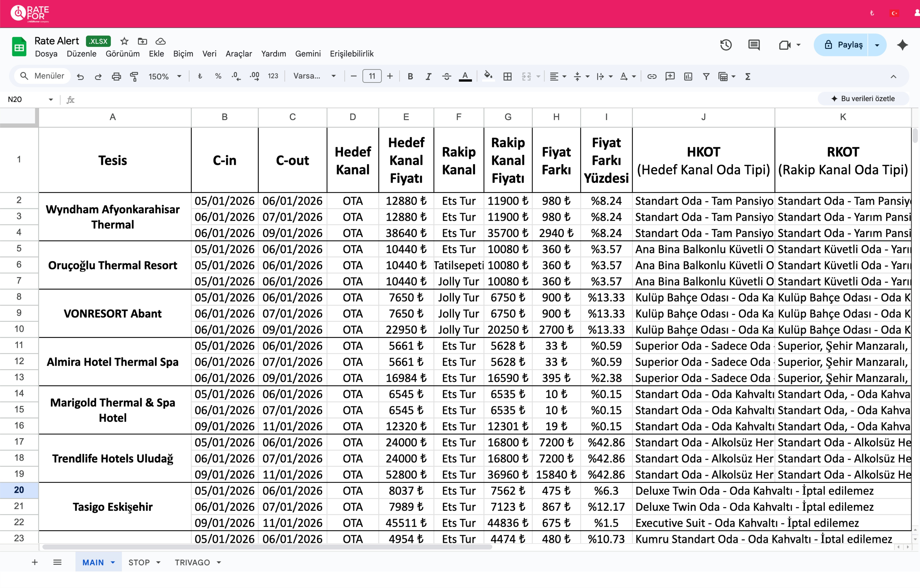Screen dimensions: 920x588
Task: Open the Ekle menu
Action: pyautogui.click(x=156, y=54)
